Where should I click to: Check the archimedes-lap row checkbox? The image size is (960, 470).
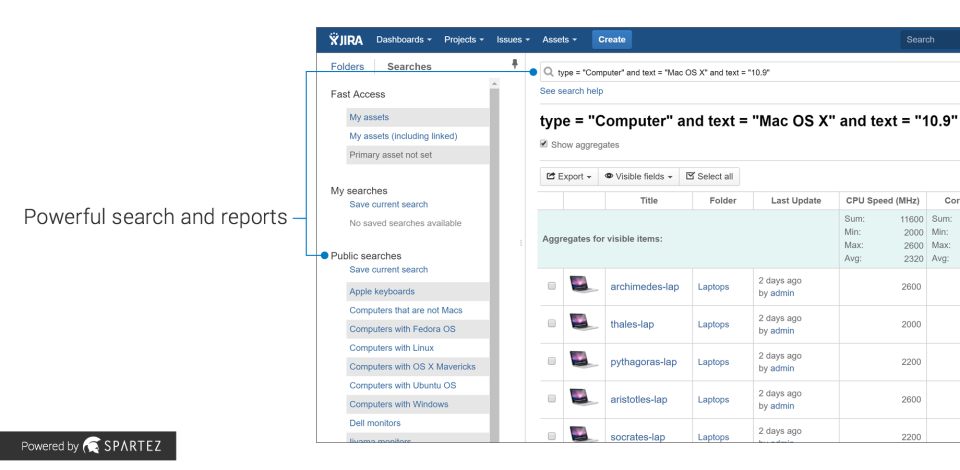(551, 287)
